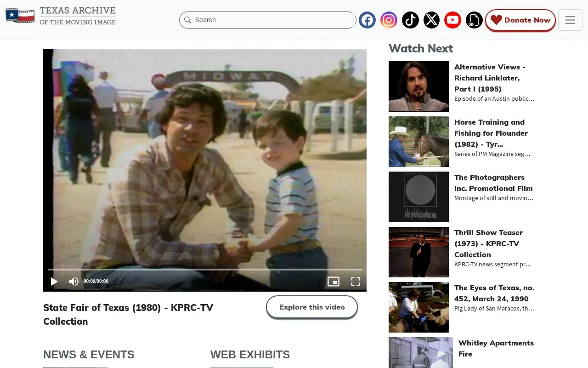Open the hamburger navigation menu

[570, 20]
